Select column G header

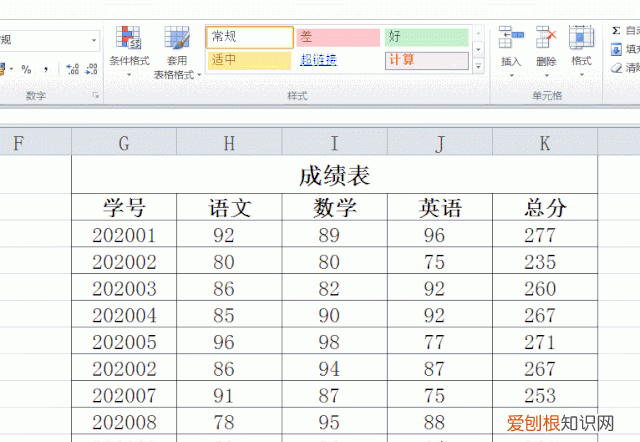pyautogui.click(x=124, y=143)
